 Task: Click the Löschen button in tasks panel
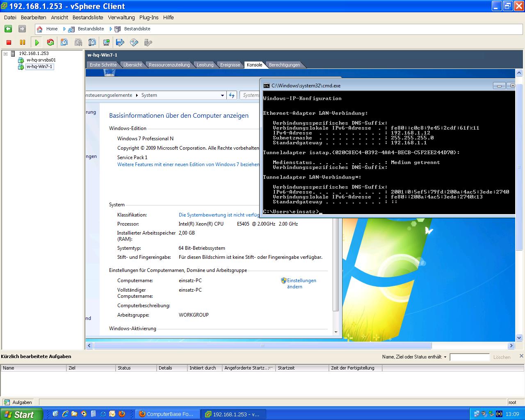pos(502,357)
